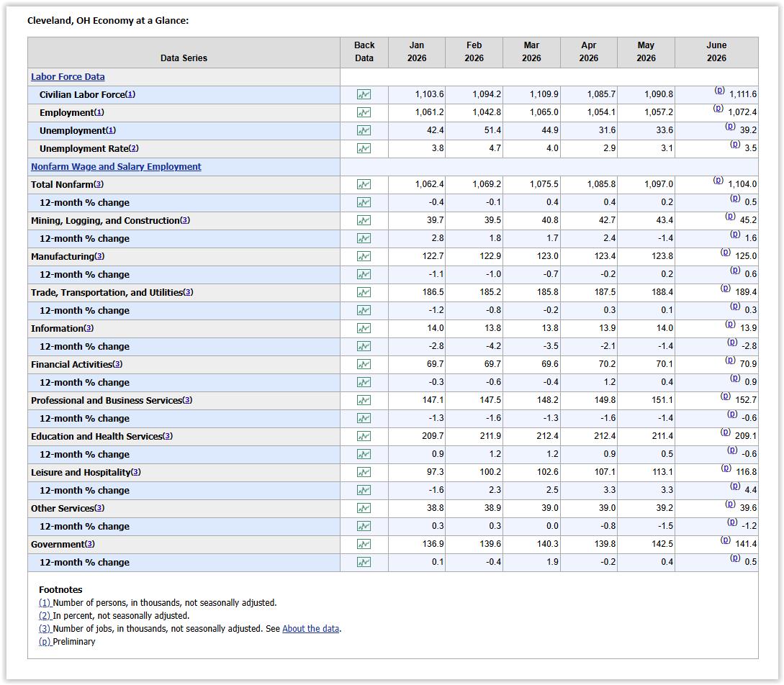Open Information row back data chart icon
Image resolution: width=784 pixels, height=685 pixels.
(364, 328)
